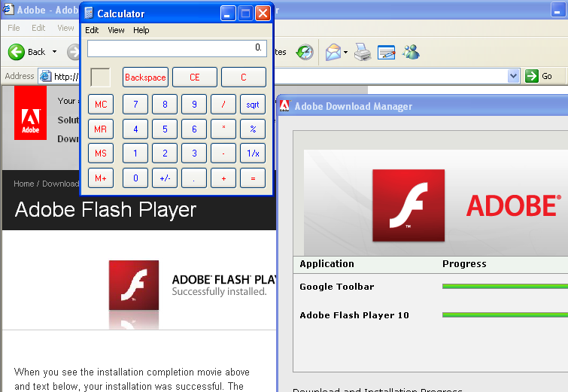
Task: Click the percent (%) key in Calculator
Action: click(x=253, y=129)
